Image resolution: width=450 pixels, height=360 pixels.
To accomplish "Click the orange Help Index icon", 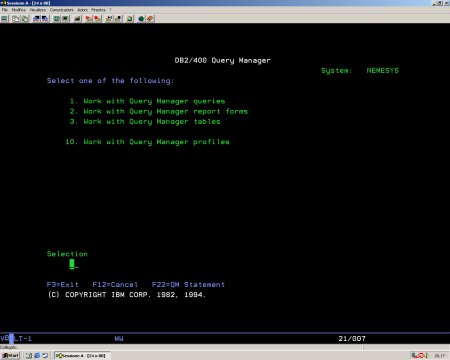I will click(x=150, y=19).
